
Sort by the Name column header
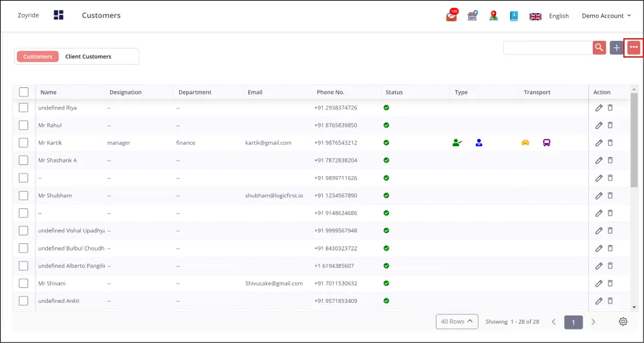click(48, 92)
